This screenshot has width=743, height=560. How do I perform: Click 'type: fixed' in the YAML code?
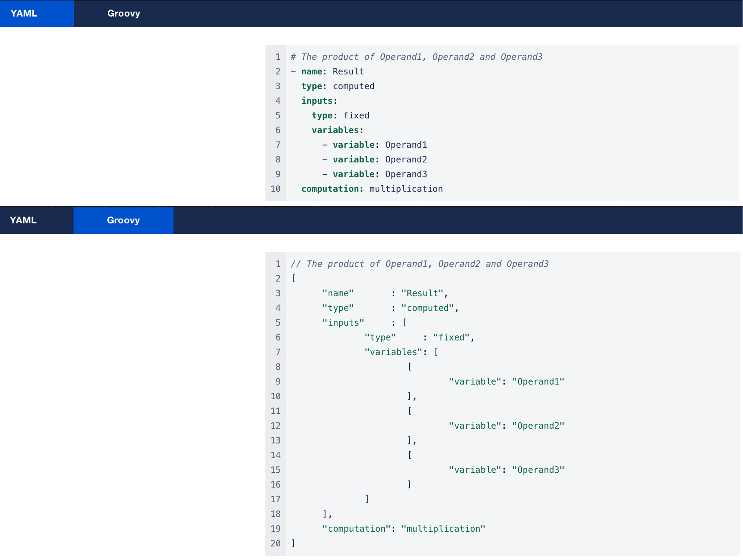tap(340, 116)
